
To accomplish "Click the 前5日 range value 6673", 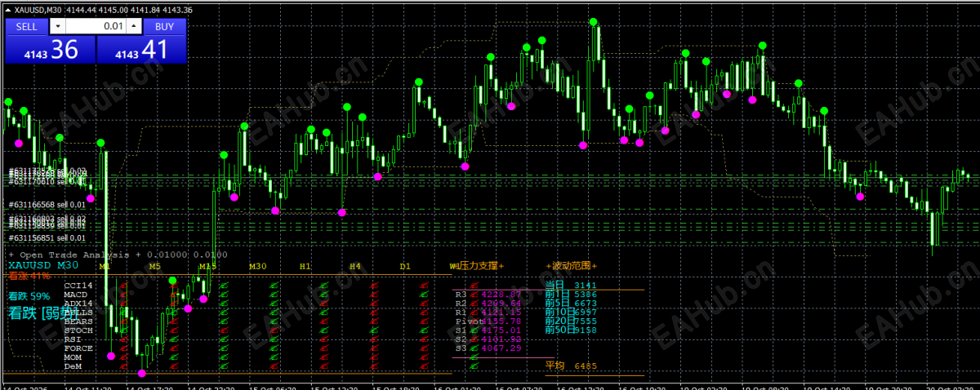I will pyautogui.click(x=586, y=303).
